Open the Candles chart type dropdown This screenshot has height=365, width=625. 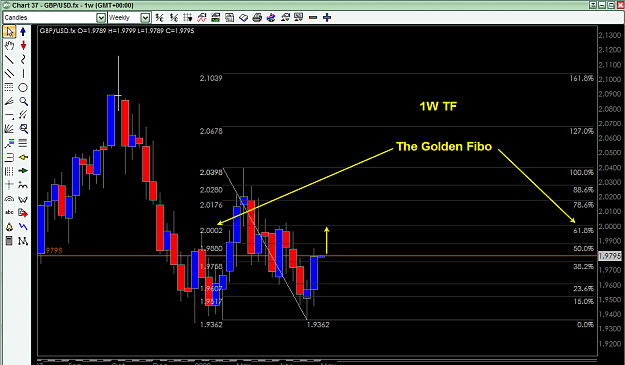click(101, 18)
